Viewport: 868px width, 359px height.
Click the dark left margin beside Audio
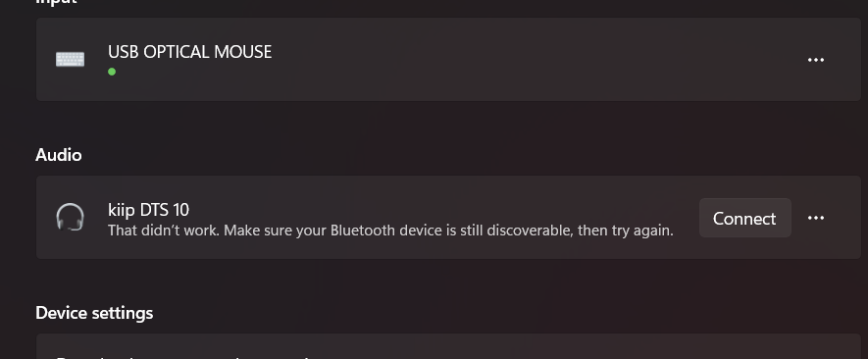[17, 155]
